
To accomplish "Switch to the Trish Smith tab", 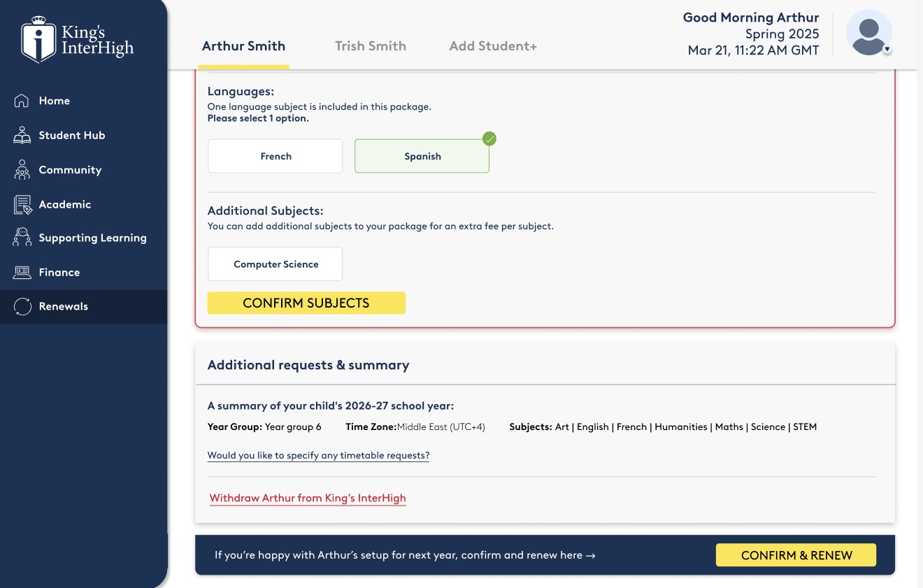I will (370, 46).
